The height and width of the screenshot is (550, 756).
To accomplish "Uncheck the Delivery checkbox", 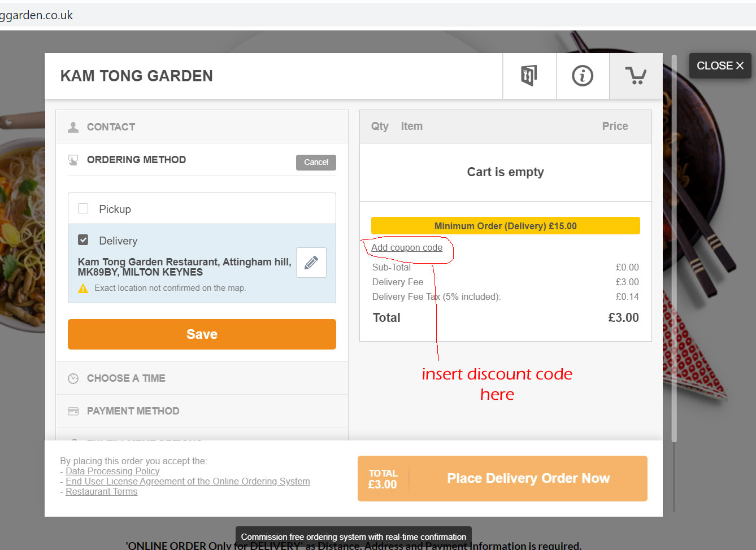I will coord(83,239).
